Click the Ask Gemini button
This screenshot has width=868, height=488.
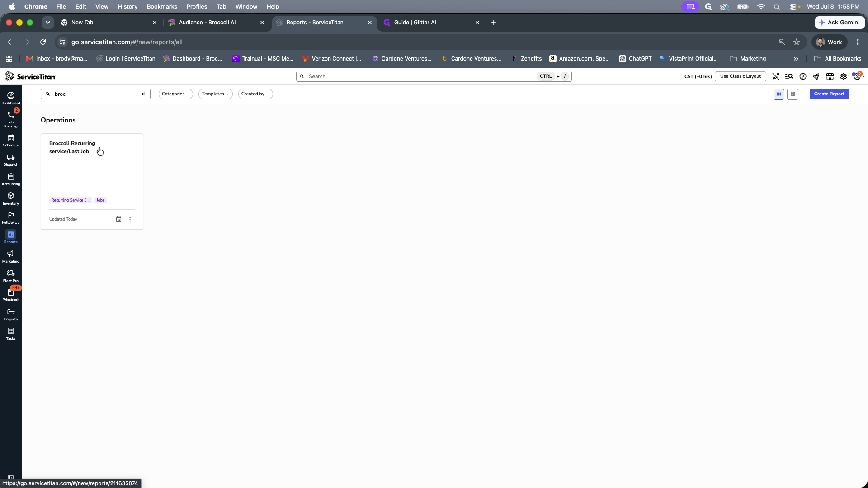coord(840,23)
